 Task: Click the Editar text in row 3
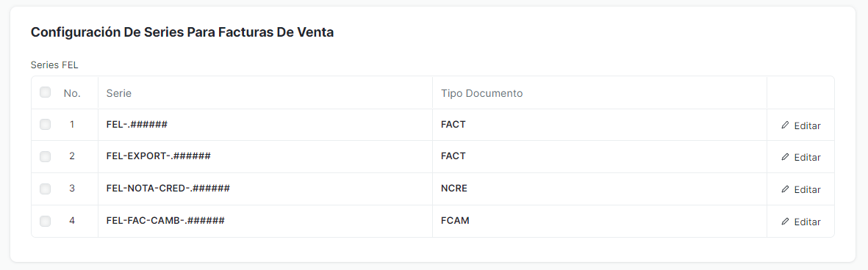807,189
